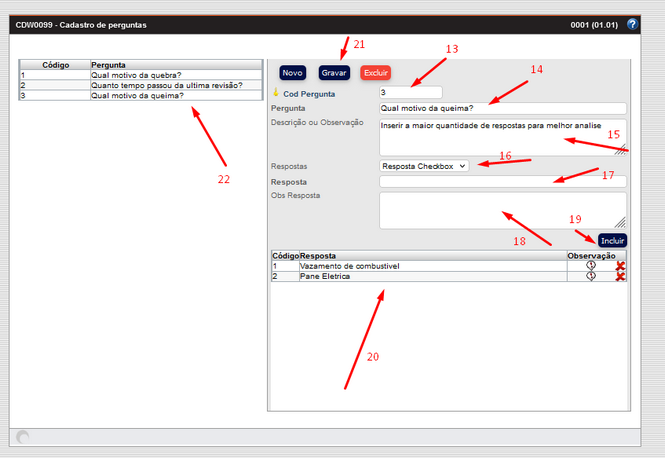The width and height of the screenshot is (665, 458).
Task: Click inside the Obs Resposta text area
Action: coord(500,210)
